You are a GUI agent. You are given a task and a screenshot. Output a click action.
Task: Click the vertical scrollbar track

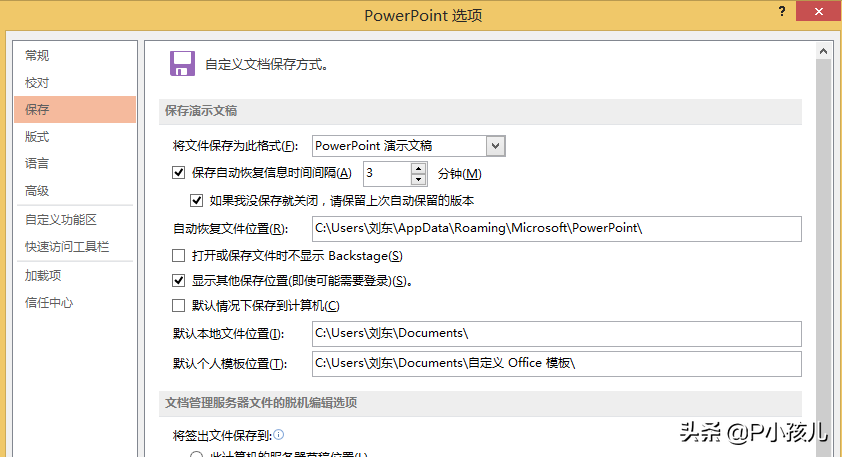pos(823,258)
